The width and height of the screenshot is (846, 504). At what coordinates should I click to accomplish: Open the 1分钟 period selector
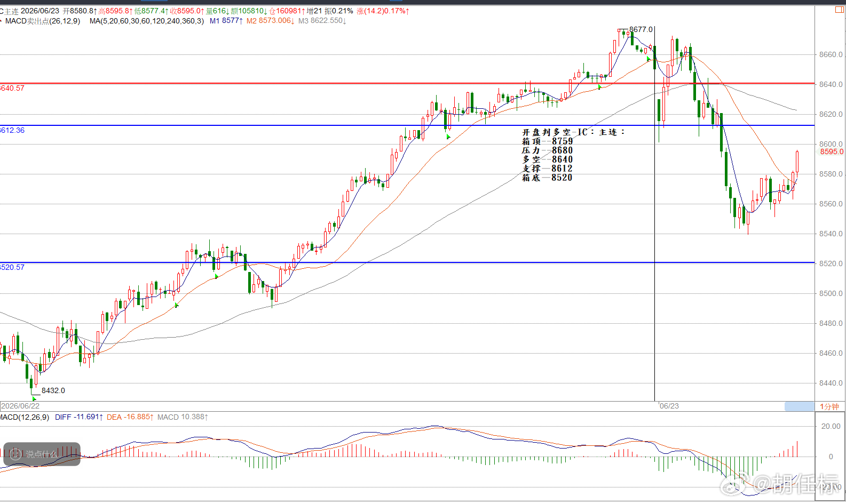click(x=829, y=406)
